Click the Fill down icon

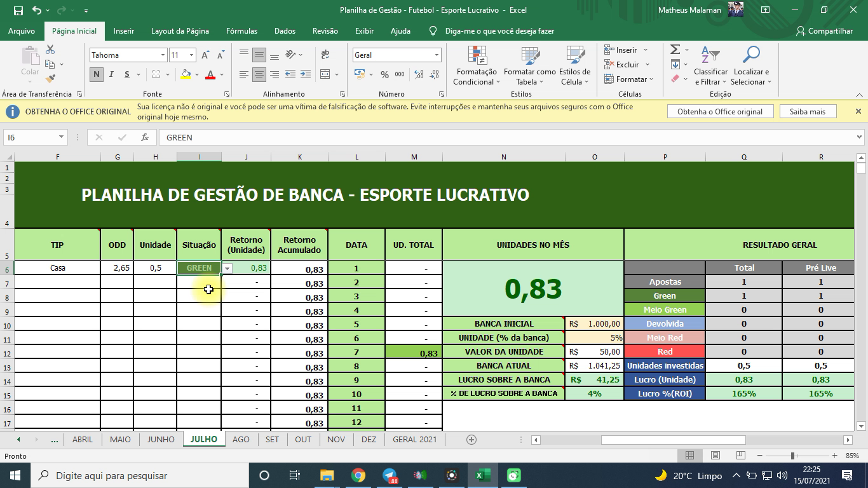(x=675, y=64)
